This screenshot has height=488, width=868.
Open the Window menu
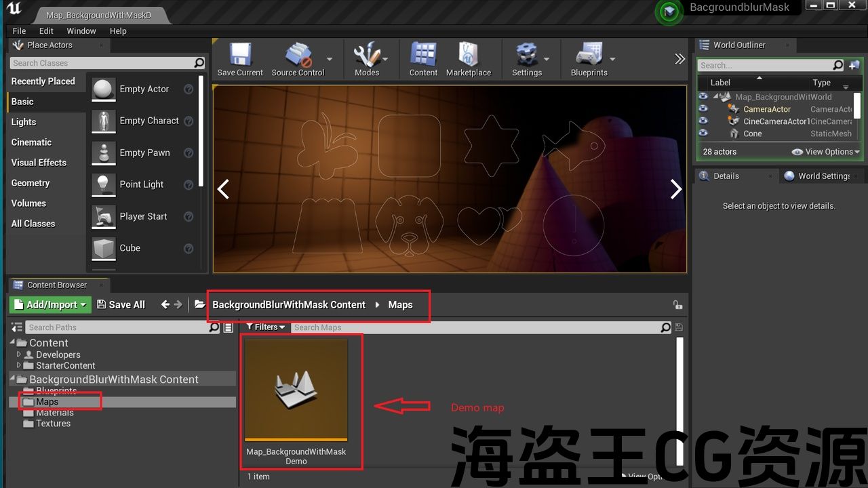(x=81, y=30)
